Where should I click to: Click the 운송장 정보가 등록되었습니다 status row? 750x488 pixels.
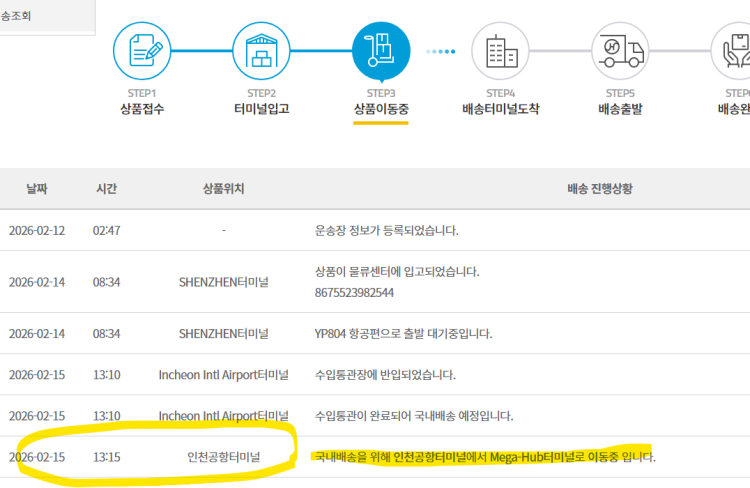[x=386, y=230]
